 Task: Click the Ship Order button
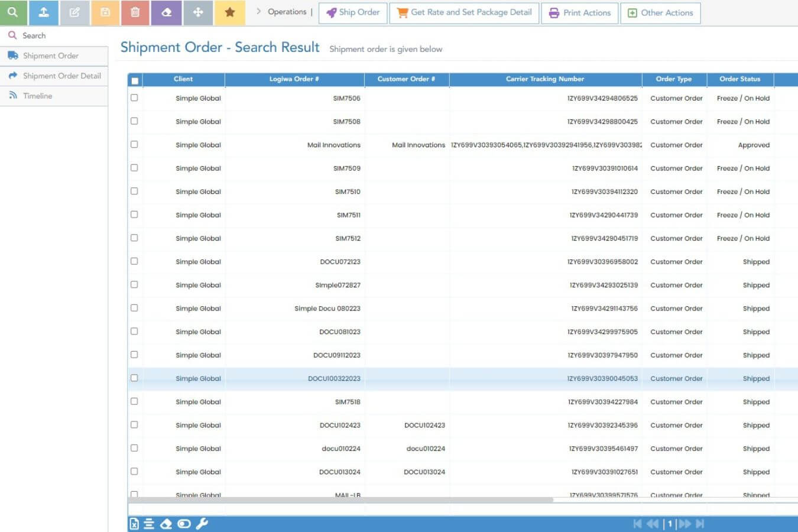coord(353,13)
